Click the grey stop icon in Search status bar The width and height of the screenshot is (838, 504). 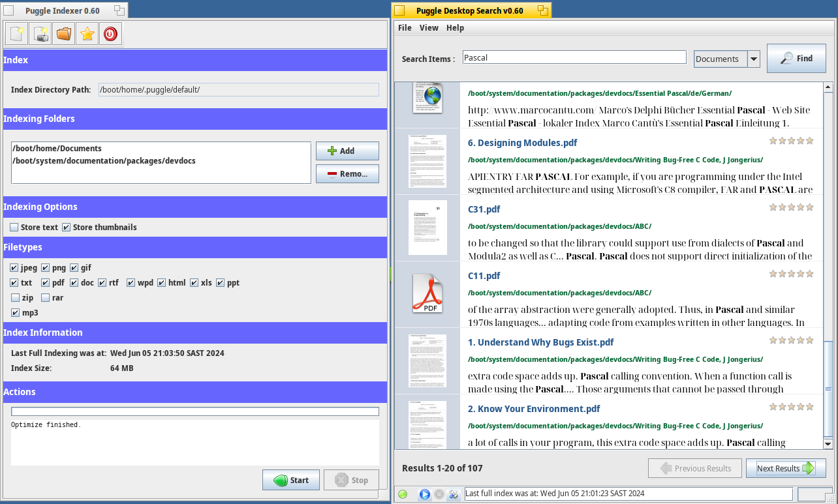pyautogui.click(x=439, y=494)
